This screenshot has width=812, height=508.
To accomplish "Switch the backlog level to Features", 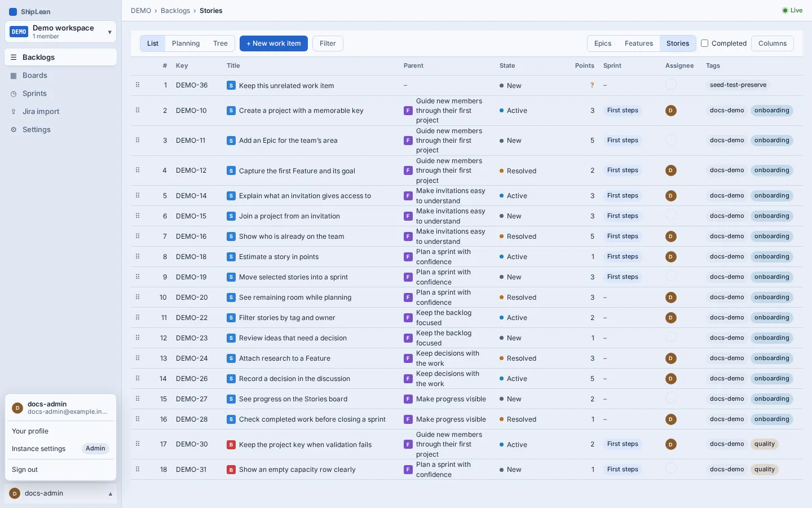I will pos(639,43).
